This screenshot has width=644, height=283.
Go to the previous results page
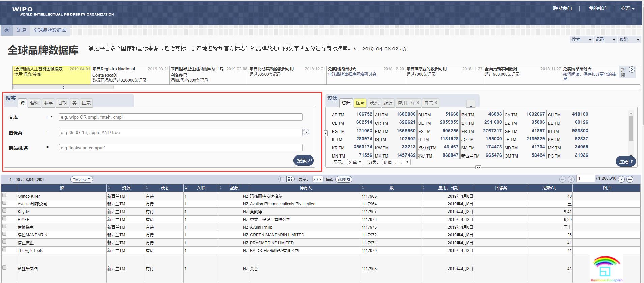[x=571, y=179]
